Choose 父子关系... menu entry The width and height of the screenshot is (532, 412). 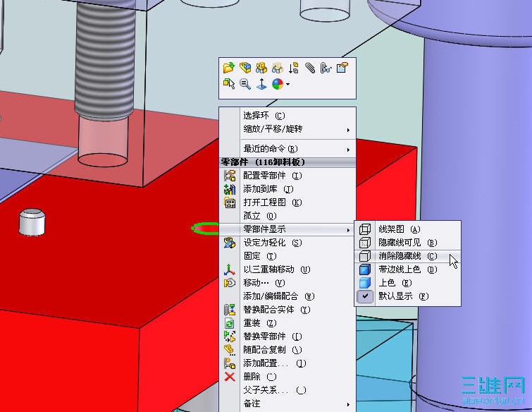[x=287, y=390]
